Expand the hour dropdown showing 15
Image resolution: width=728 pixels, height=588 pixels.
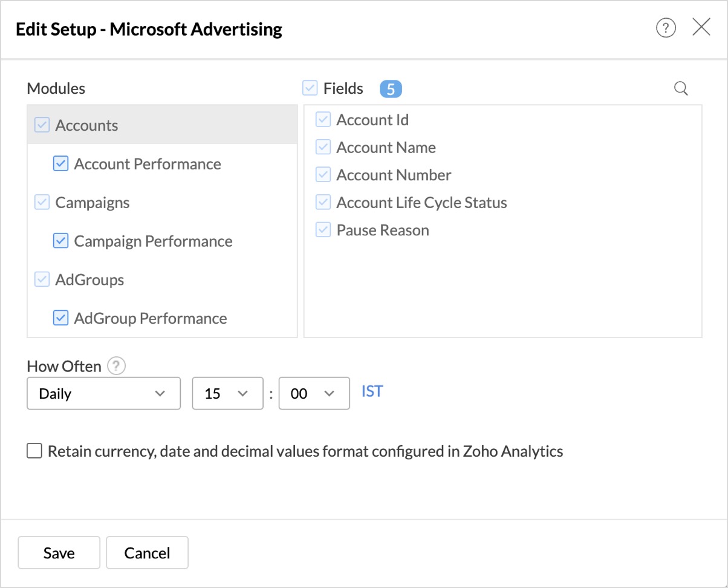227,394
